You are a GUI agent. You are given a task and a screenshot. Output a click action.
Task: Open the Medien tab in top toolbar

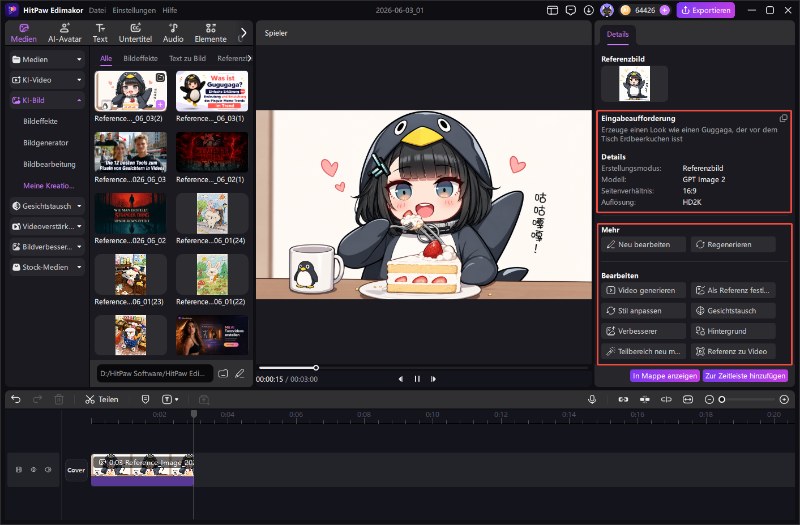23,33
